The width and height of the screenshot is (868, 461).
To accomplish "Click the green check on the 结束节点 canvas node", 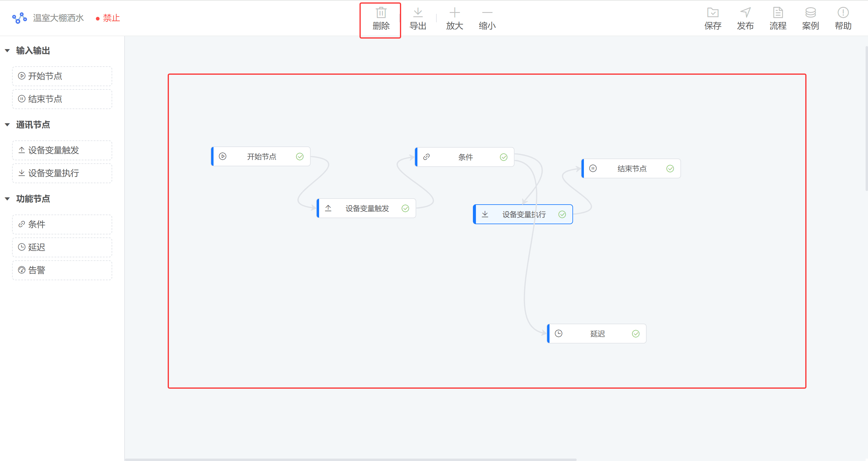I will pos(670,169).
